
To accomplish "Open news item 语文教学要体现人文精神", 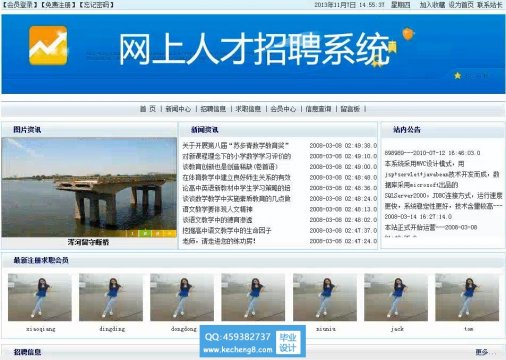I will 217,209.
